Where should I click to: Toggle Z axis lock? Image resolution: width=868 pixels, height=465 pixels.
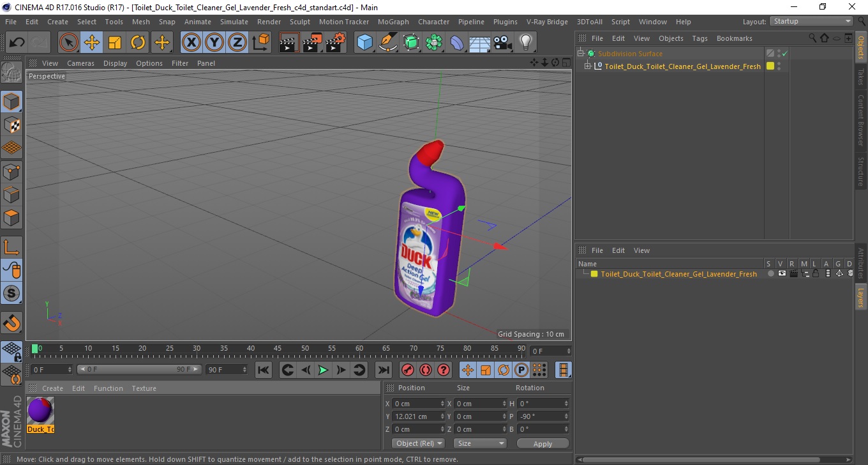[237, 43]
